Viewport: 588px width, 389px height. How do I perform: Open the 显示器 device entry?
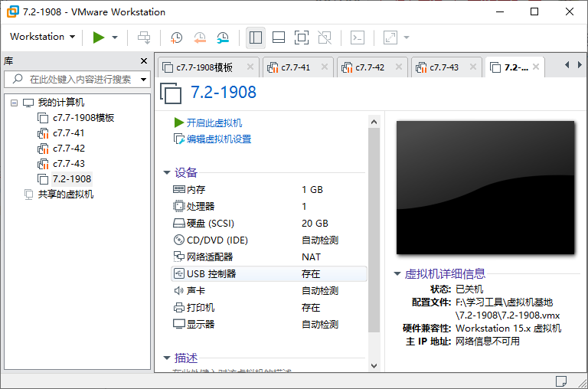tap(269, 325)
